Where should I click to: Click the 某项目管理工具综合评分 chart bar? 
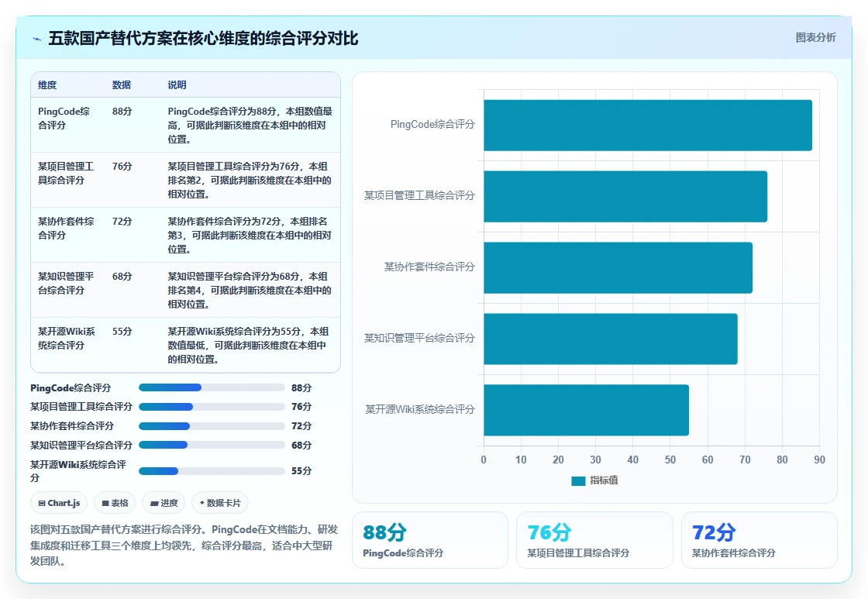[625, 197]
